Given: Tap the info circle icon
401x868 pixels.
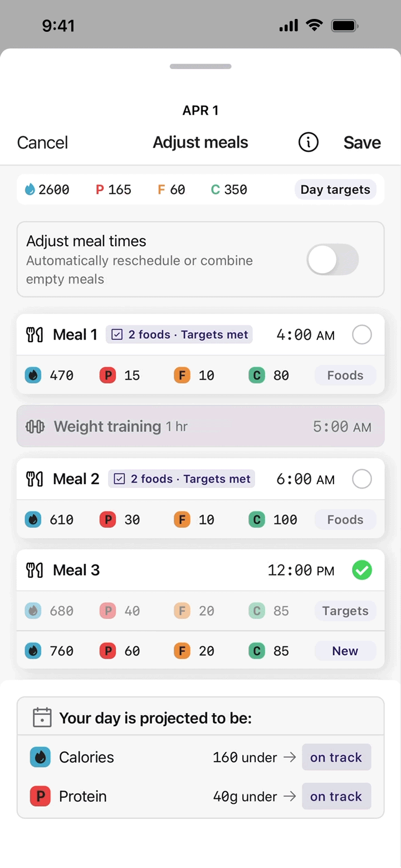Looking at the screenshot, I should pyautogui.click(x=308, y=143).
